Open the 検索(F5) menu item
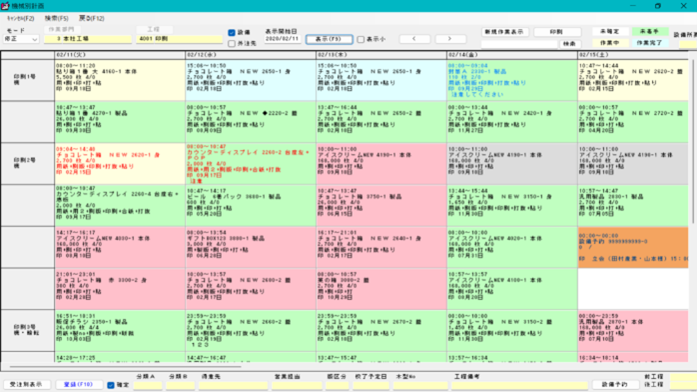Viewport: 697px width, 392px height. coord(56,19)
